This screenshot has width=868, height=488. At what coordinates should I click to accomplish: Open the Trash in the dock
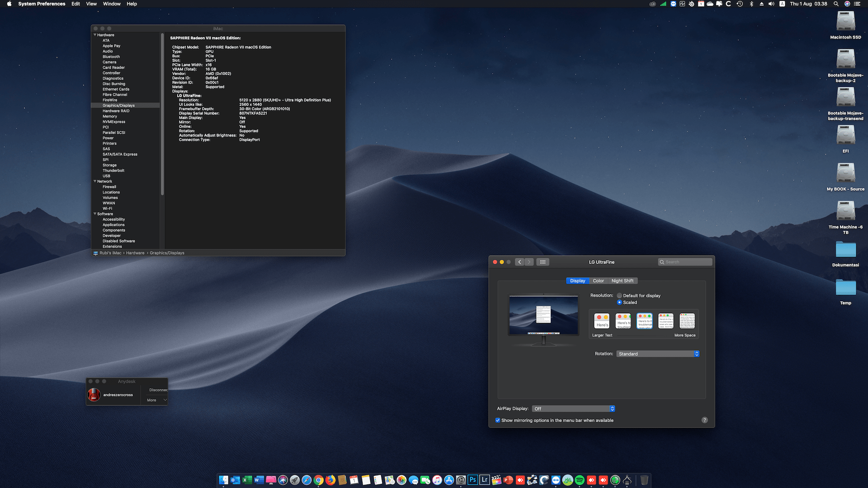644,480
